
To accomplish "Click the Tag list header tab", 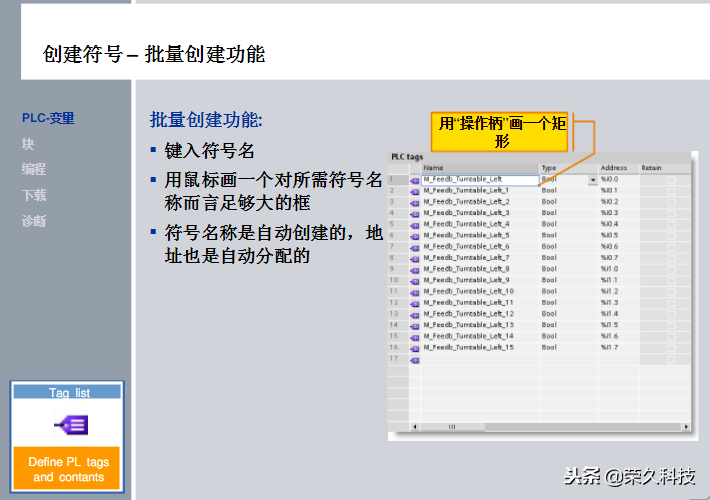I will click(x=67, y=392).
